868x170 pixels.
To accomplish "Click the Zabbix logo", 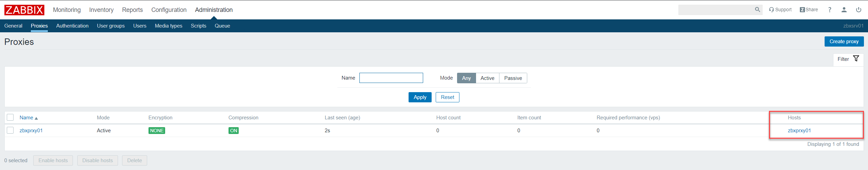I will (24, 10).
